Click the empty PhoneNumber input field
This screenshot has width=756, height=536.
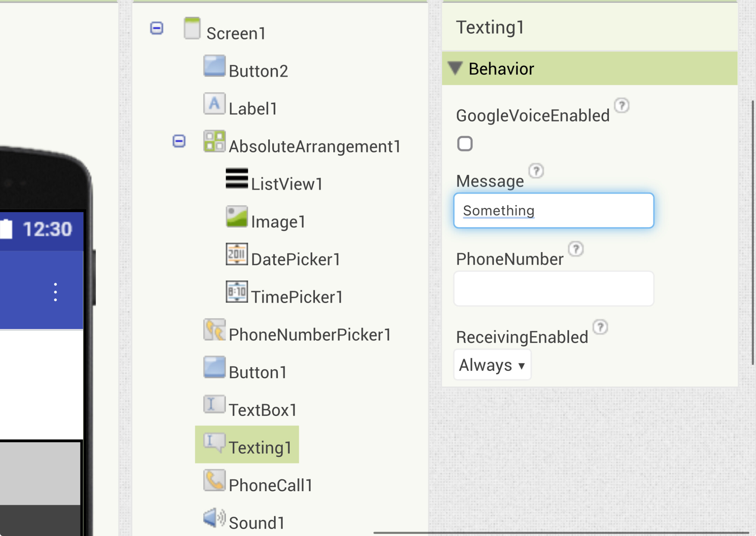click(x=553, y=289)
